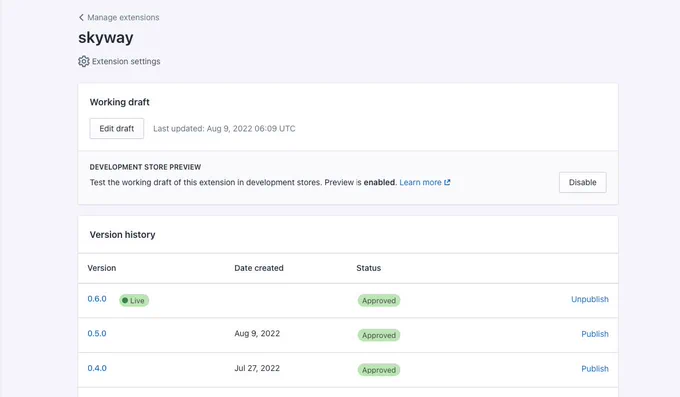This screenshot has height=397, width=680.
Task: Click the Last updated timestamp text
Action: 224,128
